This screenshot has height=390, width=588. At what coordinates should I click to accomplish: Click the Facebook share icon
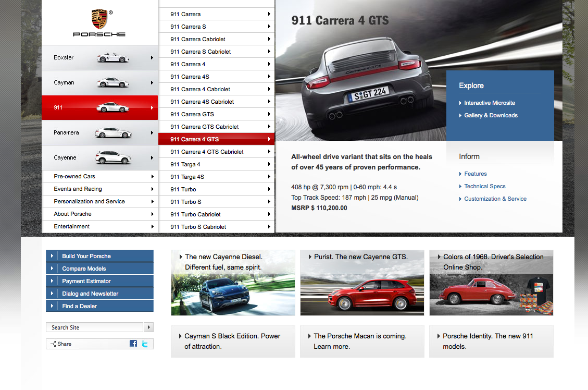pyautogui.click(x=133, y=344)
